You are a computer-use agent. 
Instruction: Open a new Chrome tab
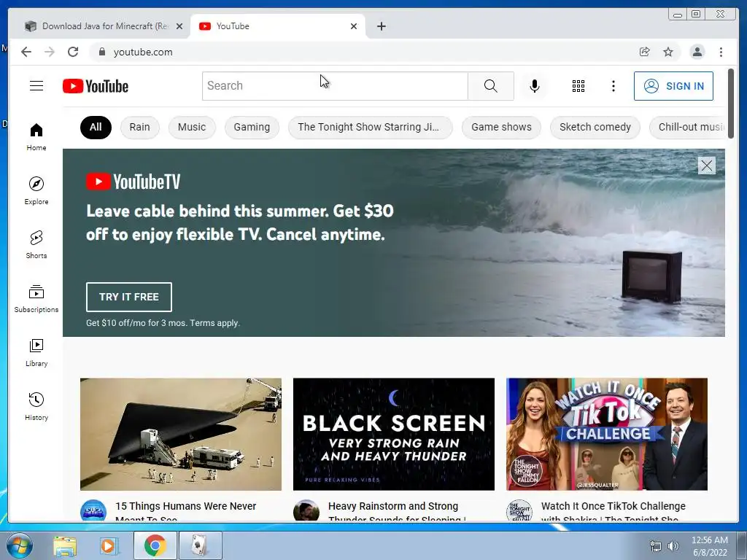pos(381,26)
